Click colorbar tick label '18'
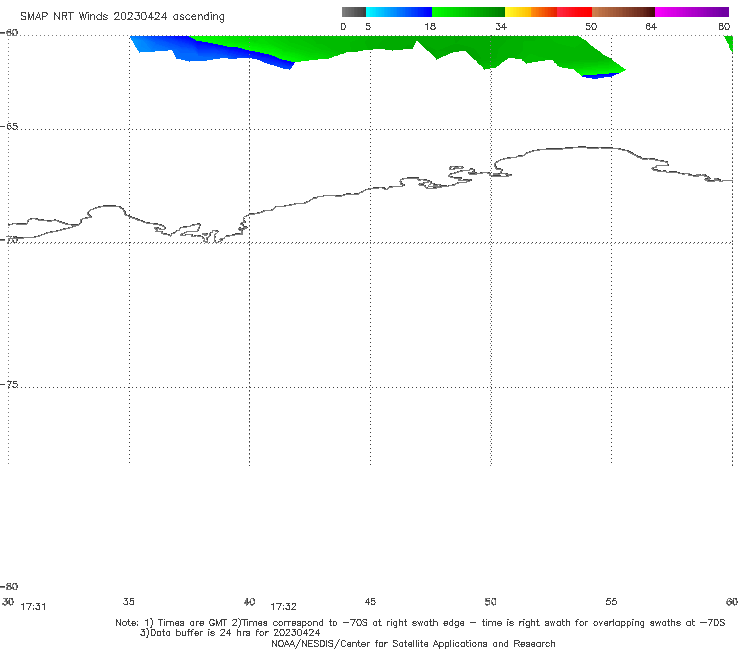 [430, 26]
